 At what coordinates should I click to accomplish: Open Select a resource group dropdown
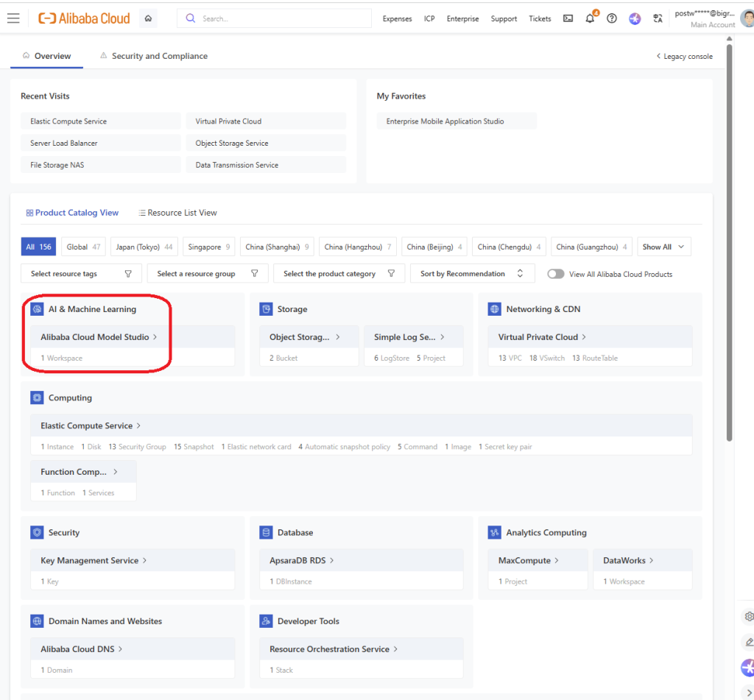pyautogui.click(x=207, y=274)
